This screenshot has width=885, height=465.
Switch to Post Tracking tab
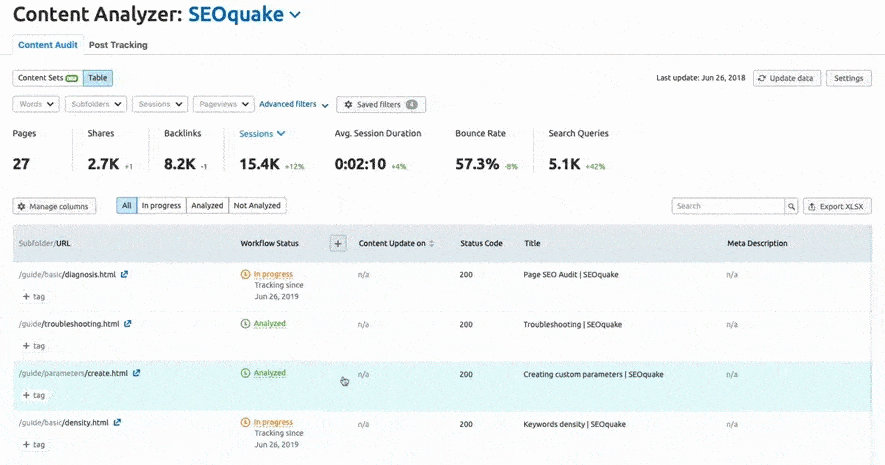pos(118,45)
